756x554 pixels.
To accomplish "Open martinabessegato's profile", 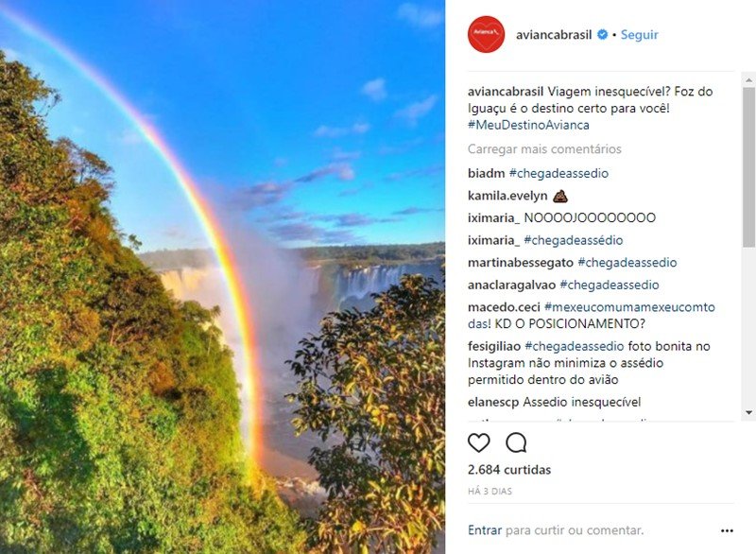I will tap(521, 263).
